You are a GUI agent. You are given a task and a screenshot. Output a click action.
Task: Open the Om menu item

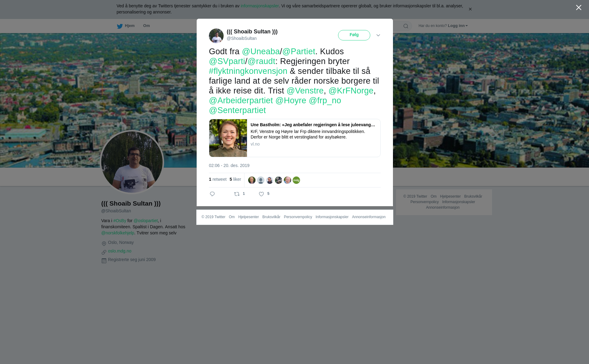pyautogui.click(x=146, y=26)
